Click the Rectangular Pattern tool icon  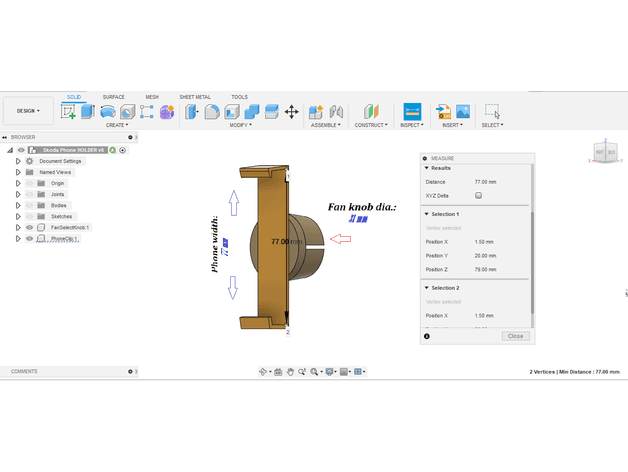pyautogui.click(x=147, y=112)
